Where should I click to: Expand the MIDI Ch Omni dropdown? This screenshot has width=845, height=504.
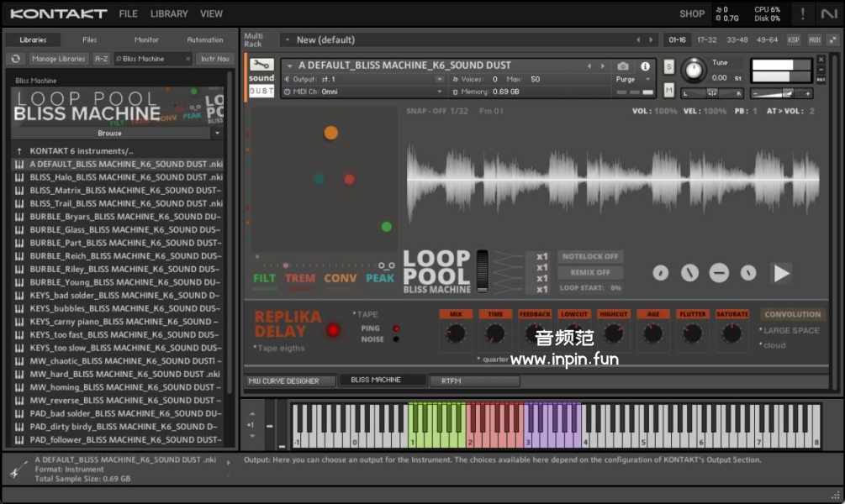click(x=439, y=92)
